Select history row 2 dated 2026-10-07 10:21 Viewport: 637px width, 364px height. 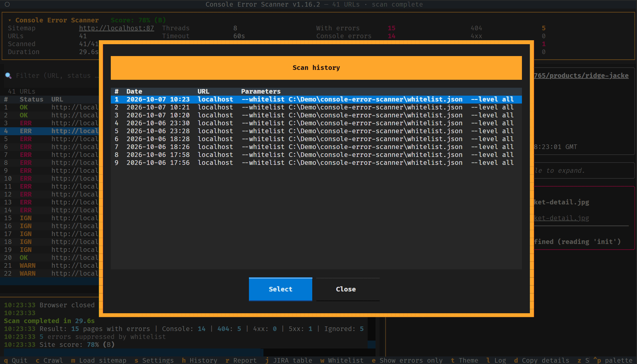[316, 107]
